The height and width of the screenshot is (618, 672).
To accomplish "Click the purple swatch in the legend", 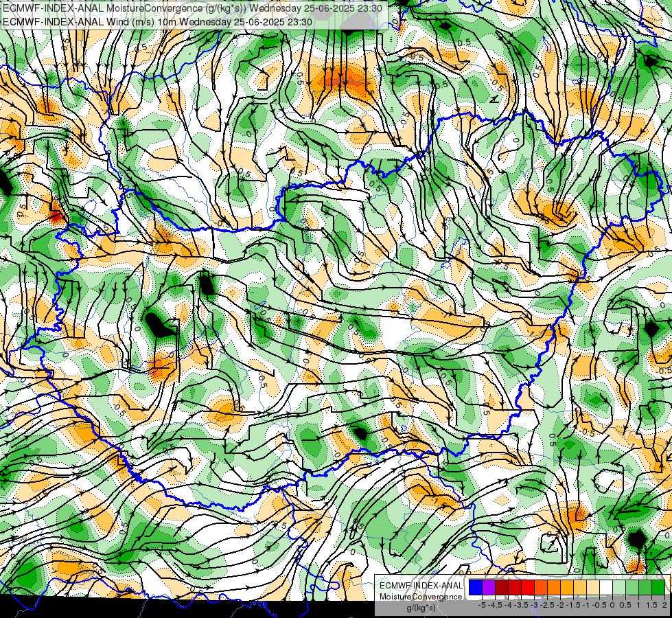I will pos(489,587).
